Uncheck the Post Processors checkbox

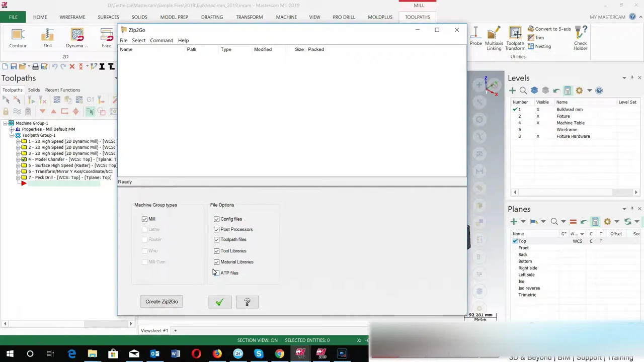216,229
